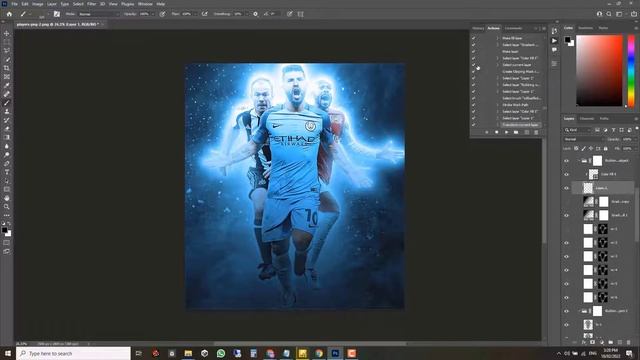Pick a color in the Color panel field
Viewport: 640px width, 360px height.
click(x=599, y=71)
